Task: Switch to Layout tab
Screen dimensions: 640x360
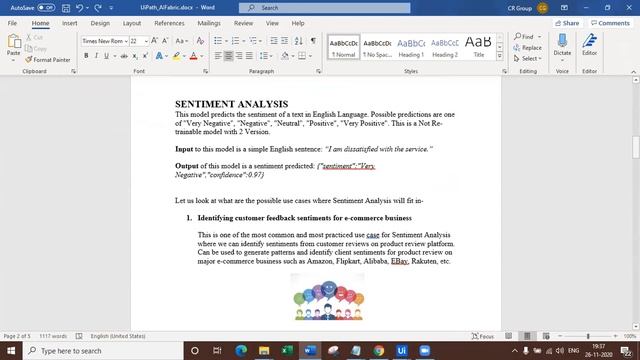Action: [x=132, y=23]
